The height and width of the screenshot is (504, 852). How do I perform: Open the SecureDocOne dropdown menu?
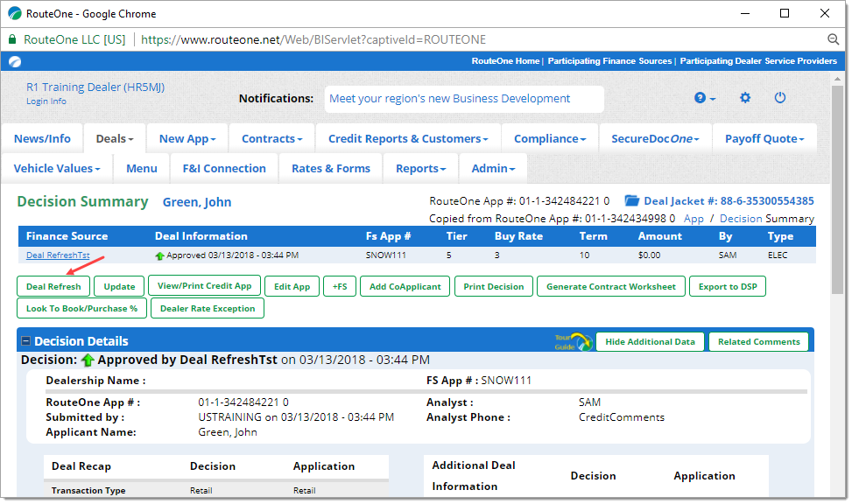[x=655, y=138]
